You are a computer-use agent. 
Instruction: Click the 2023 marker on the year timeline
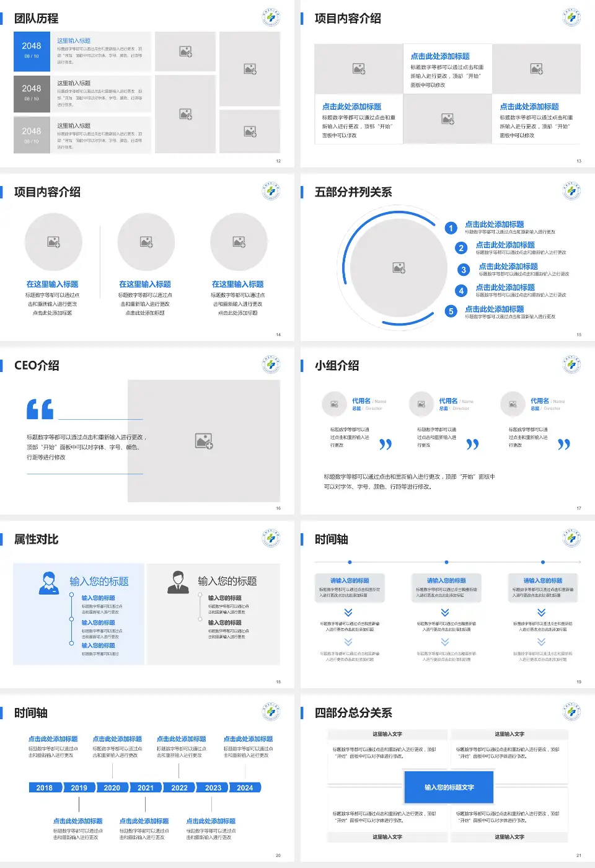[213, 788]
